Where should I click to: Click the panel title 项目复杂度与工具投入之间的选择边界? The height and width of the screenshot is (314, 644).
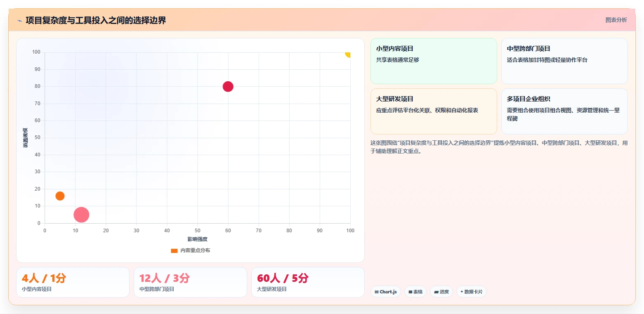(96, 21)
